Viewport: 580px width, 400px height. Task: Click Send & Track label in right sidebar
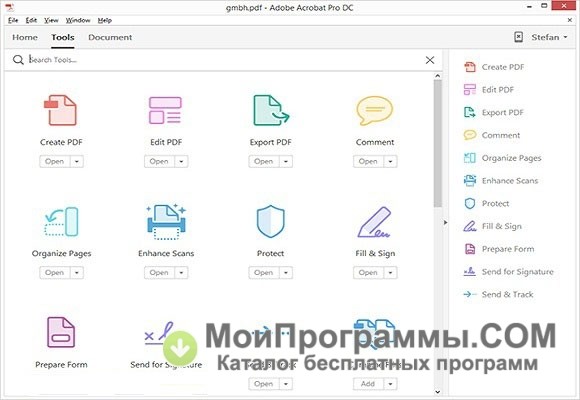point(508,295)
